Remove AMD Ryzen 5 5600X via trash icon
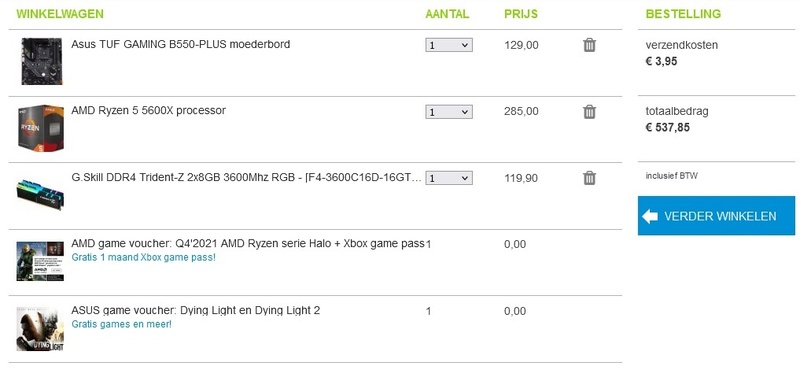800x392 pixels. (589, 111)
